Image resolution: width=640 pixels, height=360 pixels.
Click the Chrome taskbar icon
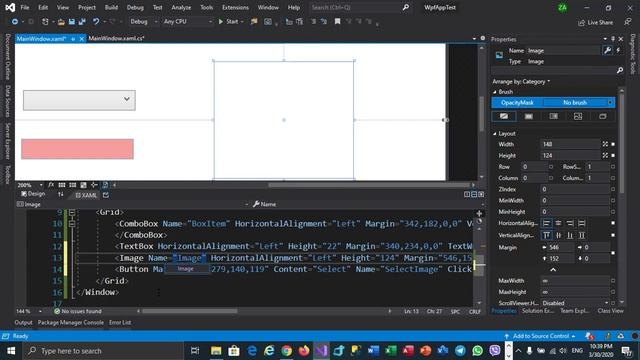click(x=287, y=351)
